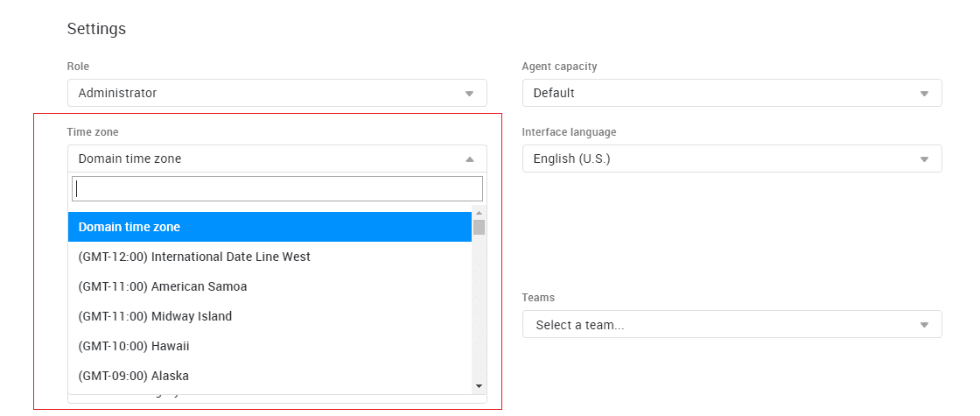This screenshot has height=416, width=980.
Task: Open Agent capacity field showing Default
Action: click(x=717, y=93)
